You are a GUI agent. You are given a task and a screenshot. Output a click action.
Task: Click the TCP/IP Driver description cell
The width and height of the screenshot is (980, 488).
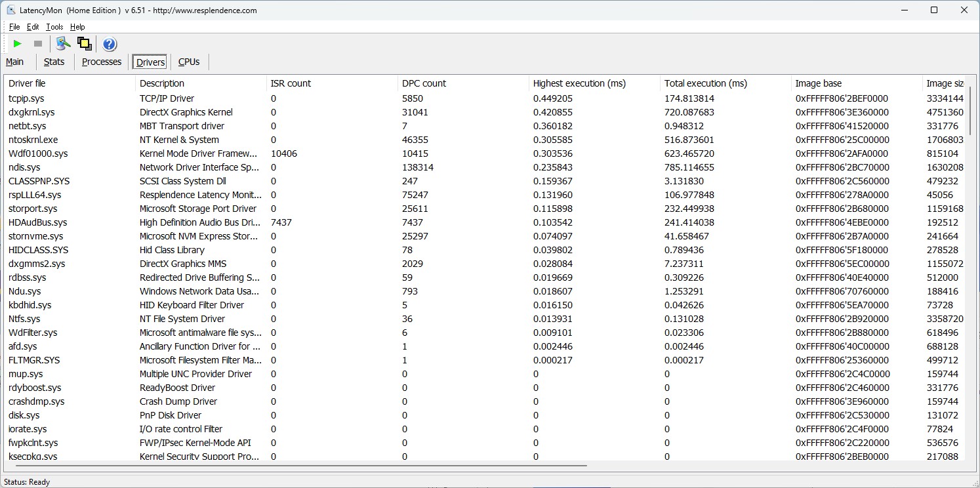(167, 98)
